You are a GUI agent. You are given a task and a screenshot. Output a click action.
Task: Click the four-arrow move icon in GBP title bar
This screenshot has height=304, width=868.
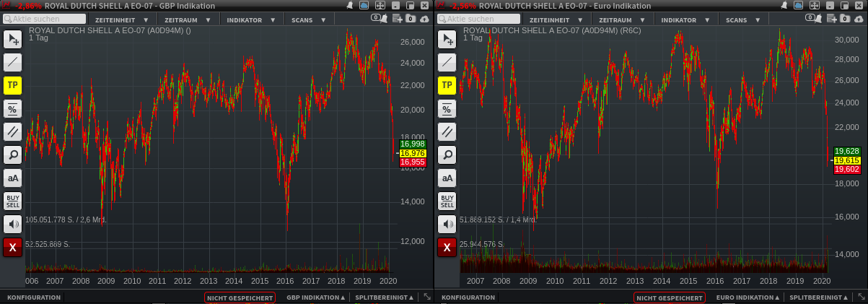(380, 5)
